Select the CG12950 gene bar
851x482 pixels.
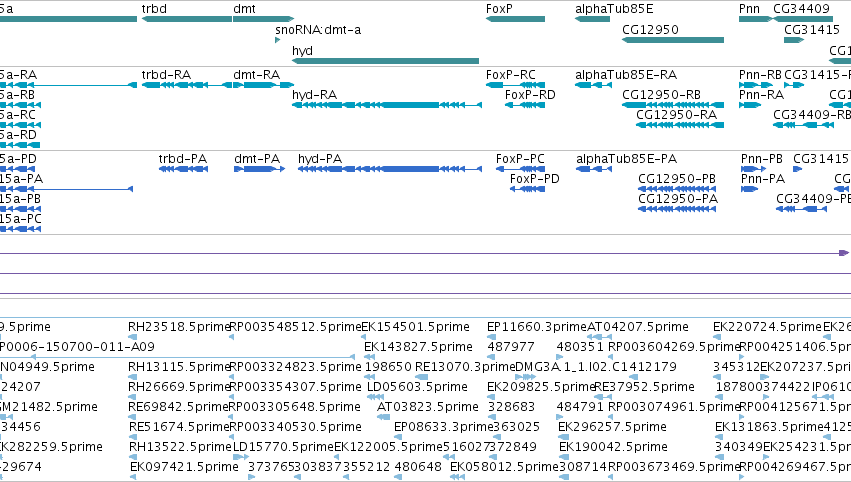(673, 40)
